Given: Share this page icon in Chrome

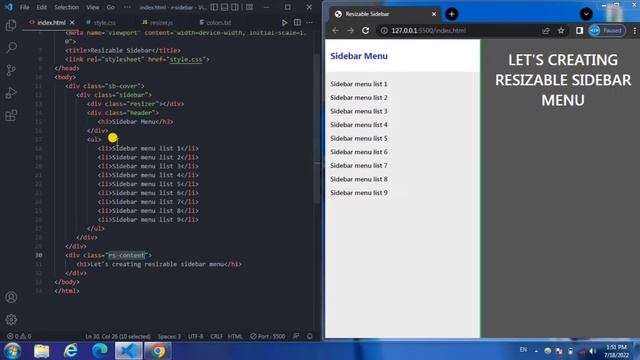Looking at the screenshot, I should (546, 30).
